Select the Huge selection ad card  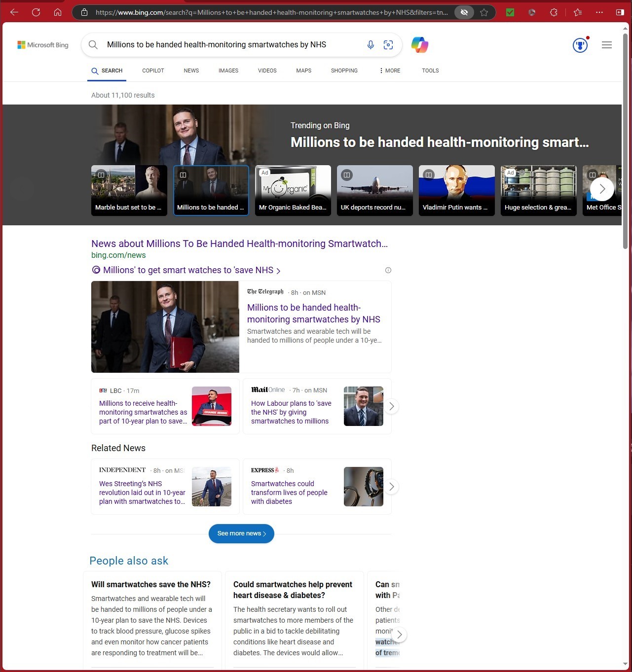point(539,190)
